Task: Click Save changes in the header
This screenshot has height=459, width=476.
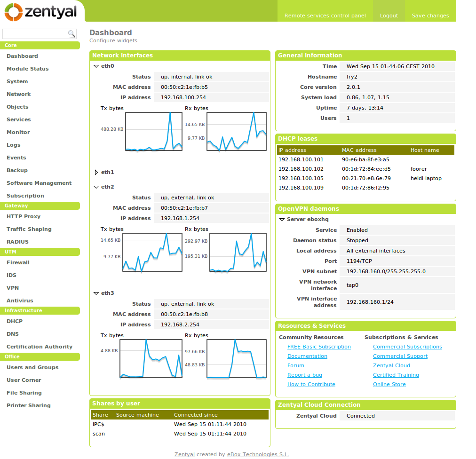Action: 430,16
